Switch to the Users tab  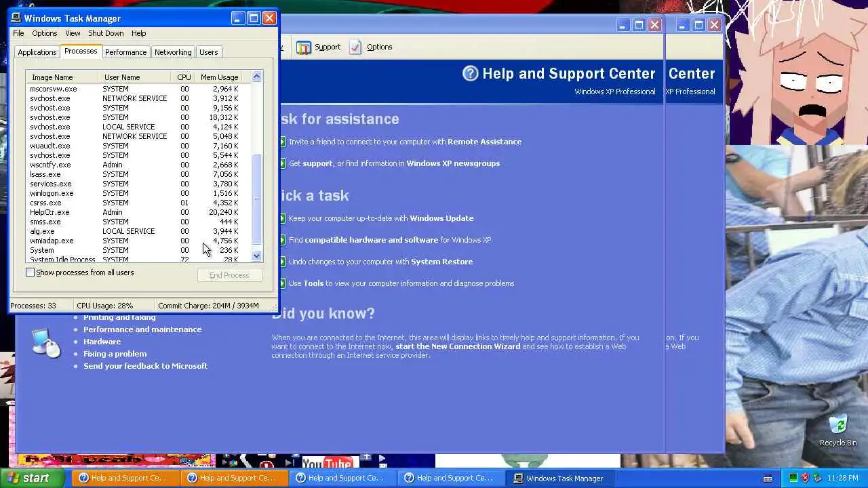point(208,52)
